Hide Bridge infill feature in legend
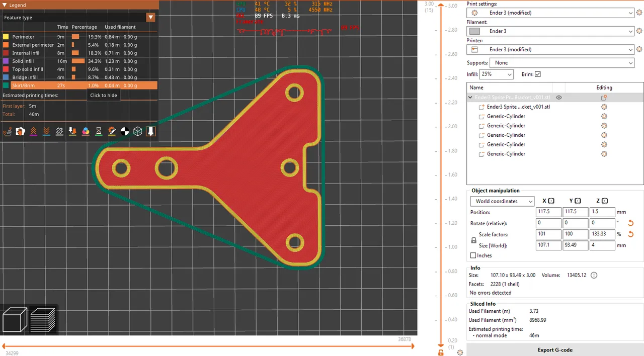 79,77
